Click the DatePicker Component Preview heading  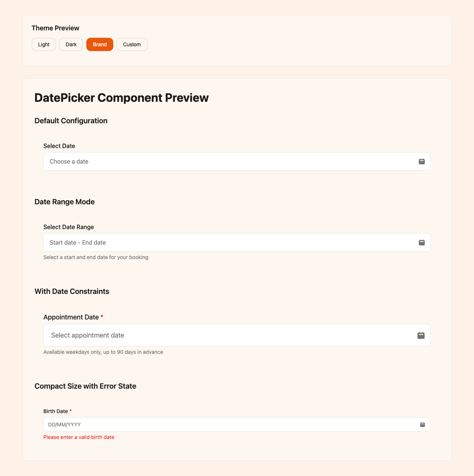[x=121, y=98]
